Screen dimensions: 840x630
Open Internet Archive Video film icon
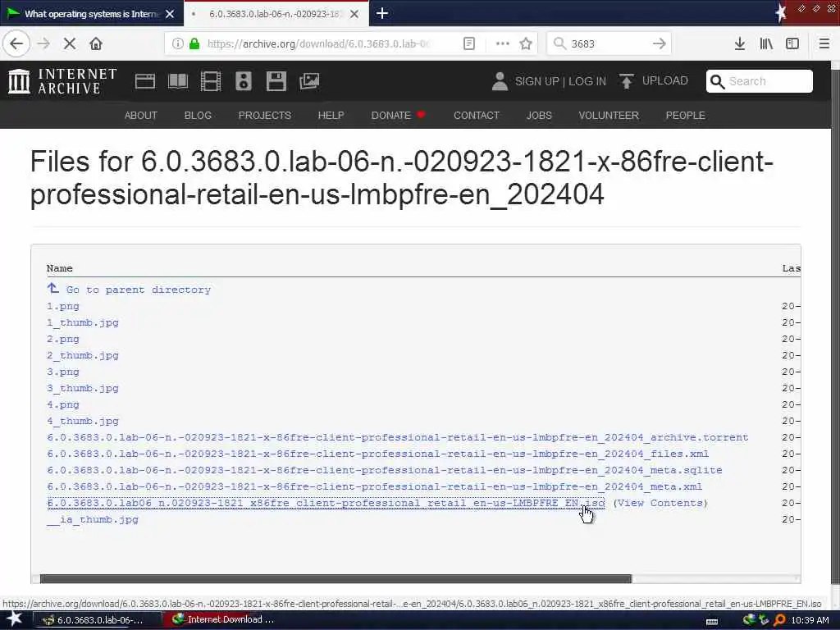pyautogui.click(x=211, y=81)
